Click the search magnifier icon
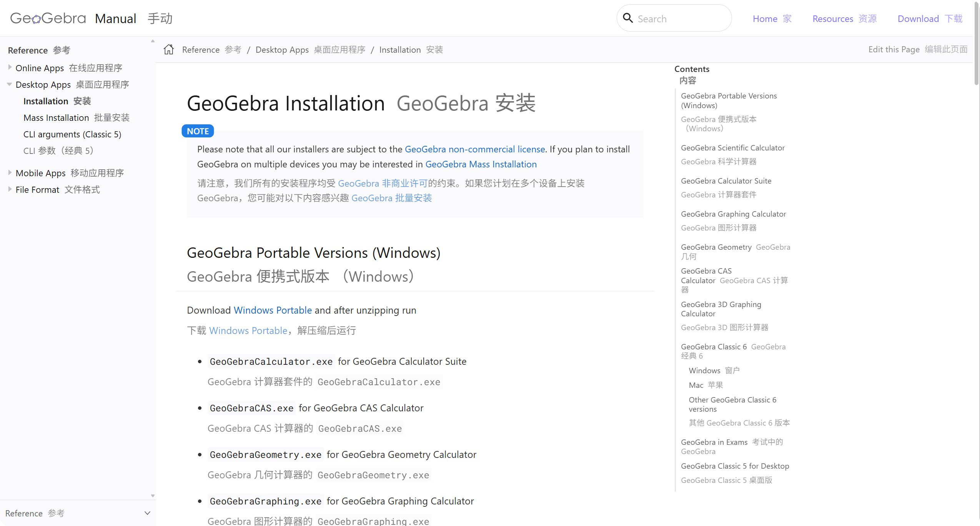 tap(627, 18)
